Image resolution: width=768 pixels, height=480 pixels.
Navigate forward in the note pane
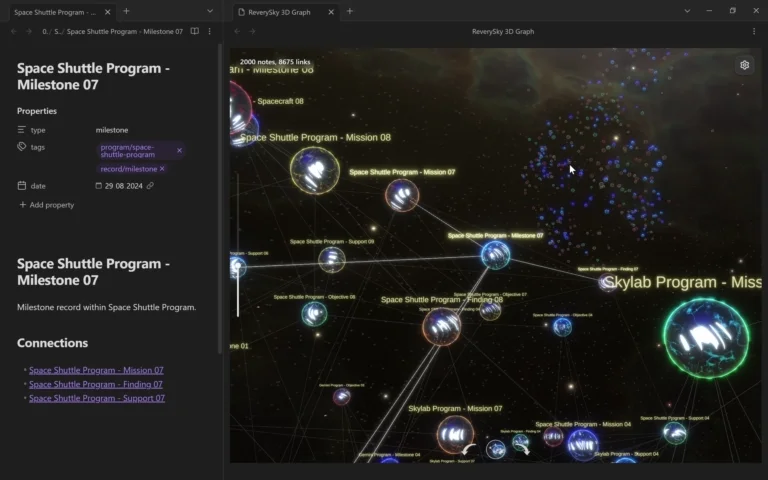point(29,31)
